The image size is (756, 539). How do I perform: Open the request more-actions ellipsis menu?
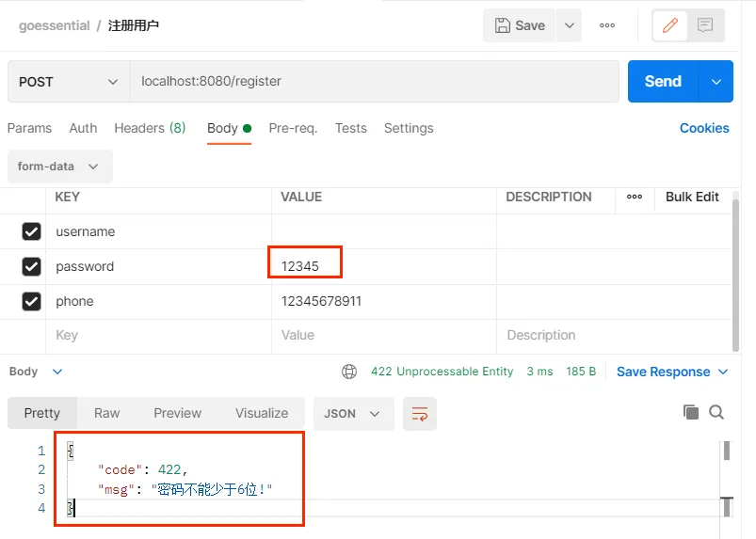click(x=607, y=25)
